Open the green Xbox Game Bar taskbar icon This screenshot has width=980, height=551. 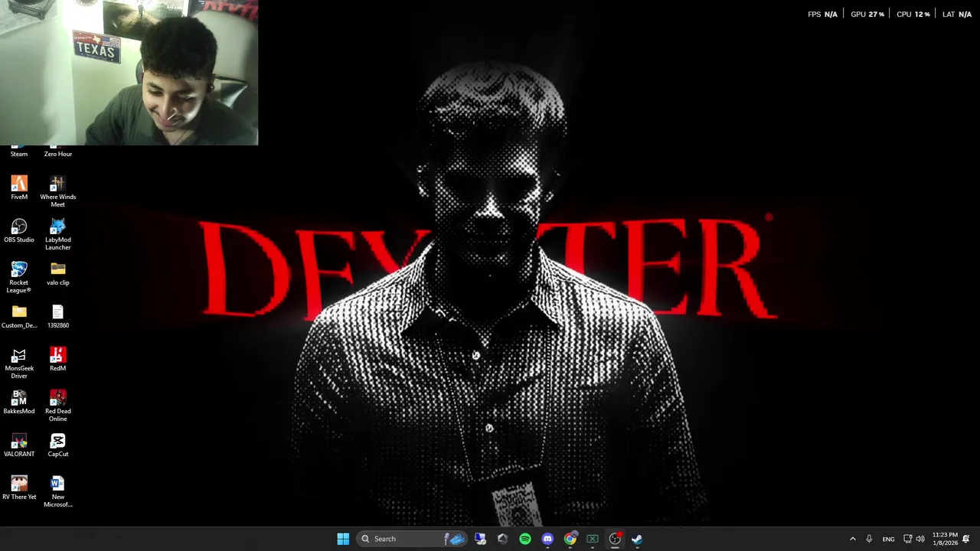click(x=593, y=539)
